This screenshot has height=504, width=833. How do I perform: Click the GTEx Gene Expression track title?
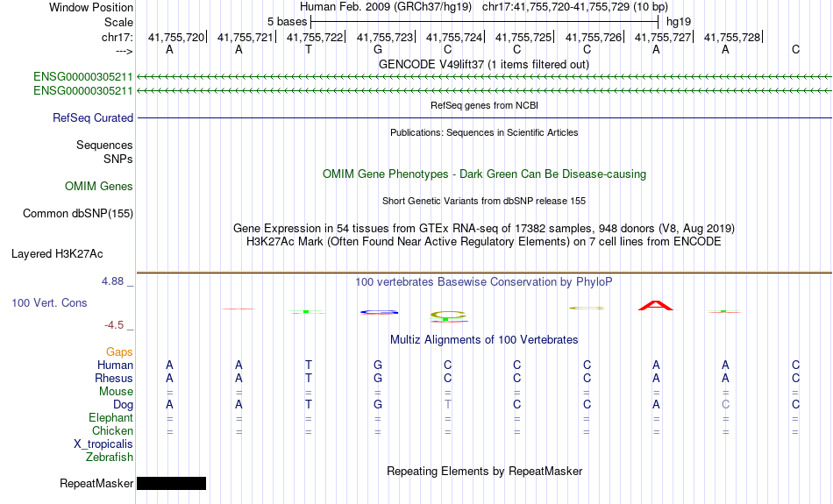click(x=484, y=229)
